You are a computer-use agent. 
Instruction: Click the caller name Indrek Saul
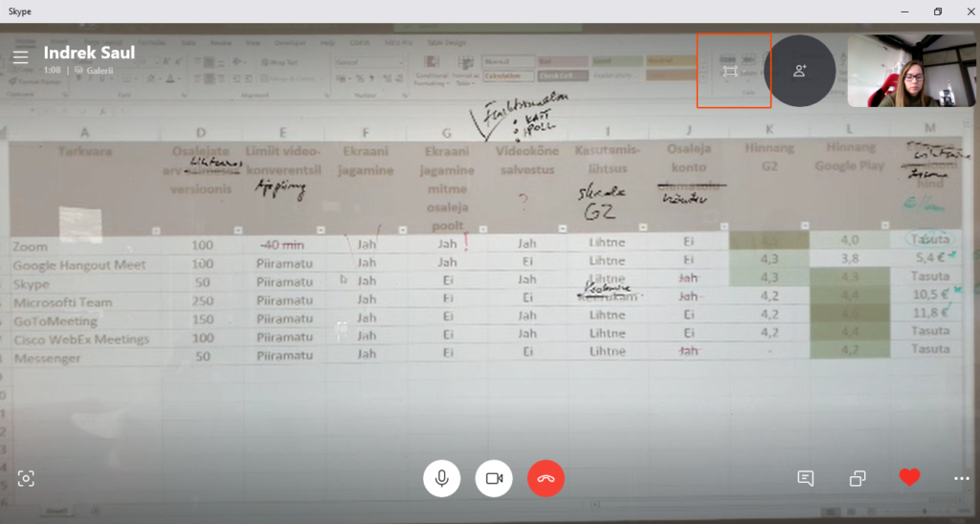89,53
